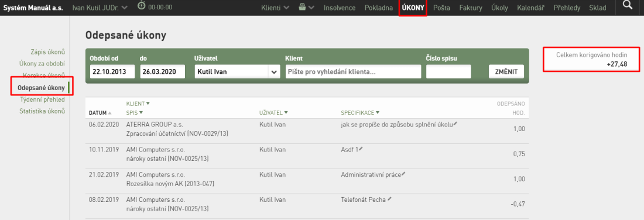Edit specification pencil for Telefonát Pecha
644x220 pixels.
[389, 199]
